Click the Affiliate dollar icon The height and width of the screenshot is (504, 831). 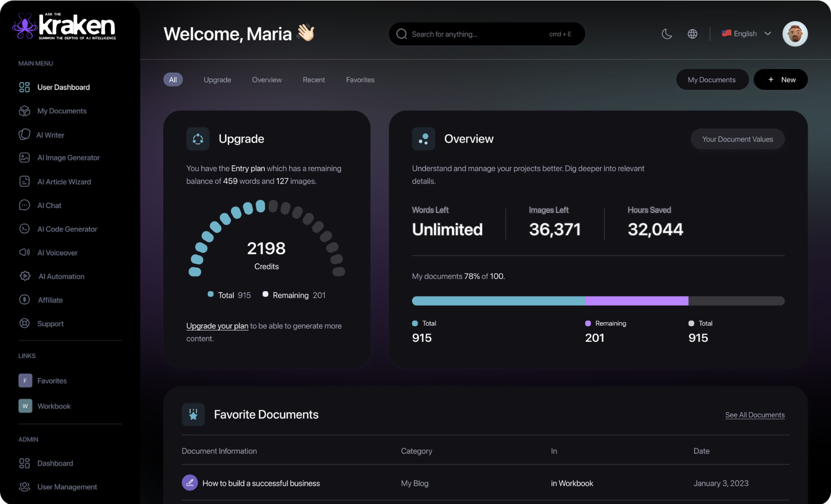[x=24, y=300]
